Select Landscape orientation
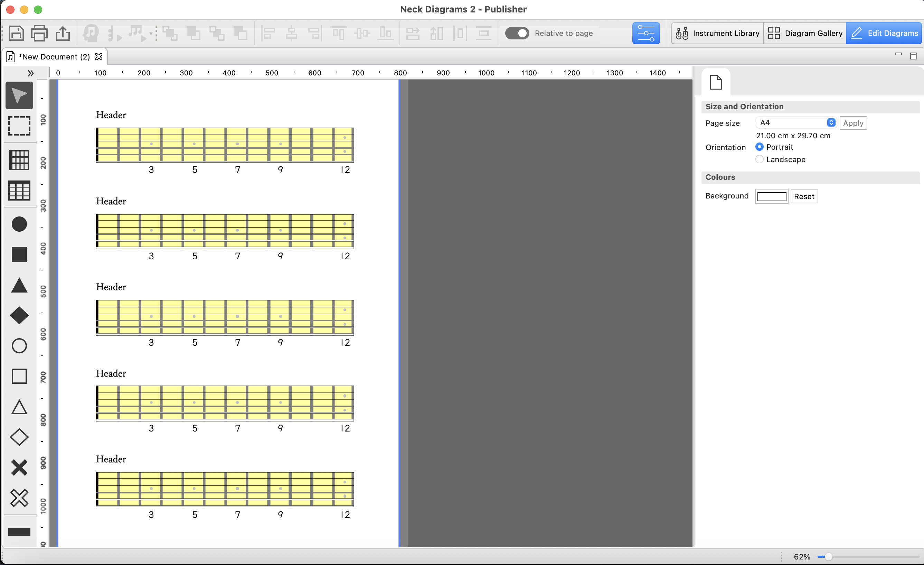This screenshot has height=565, width=924. click(760, 159)
